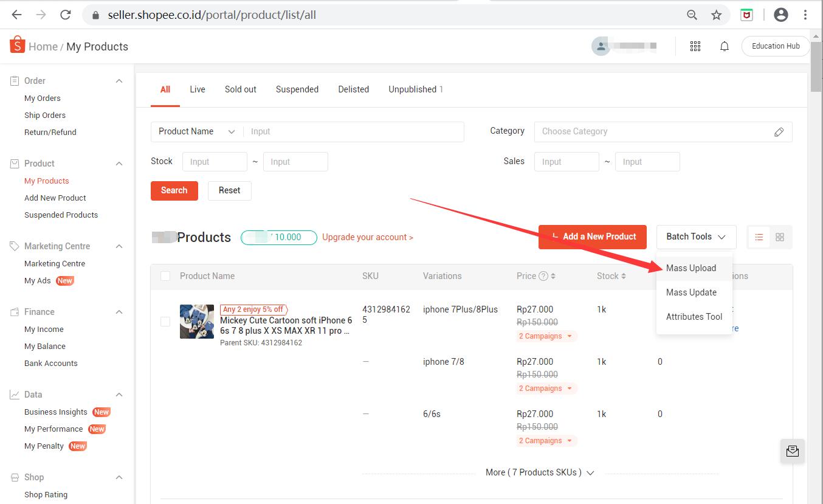Bookmark this page with the star icon
Screen dimensions: 823x504
click(x=717, y=15)
